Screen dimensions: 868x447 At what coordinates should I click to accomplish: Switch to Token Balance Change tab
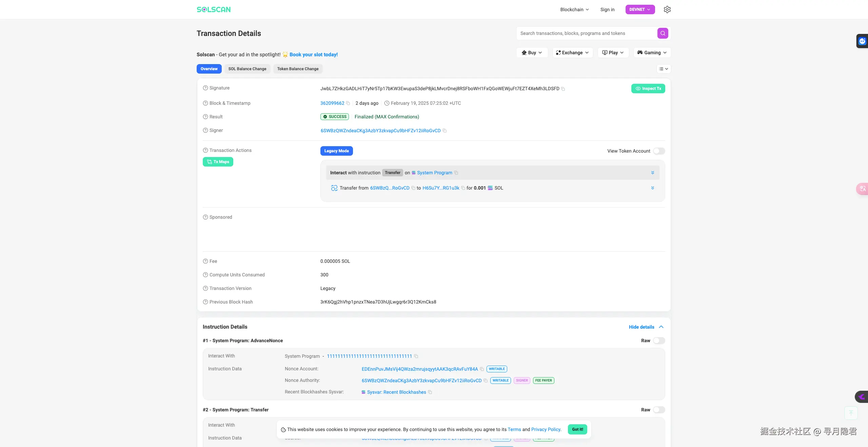click(298, 69)
